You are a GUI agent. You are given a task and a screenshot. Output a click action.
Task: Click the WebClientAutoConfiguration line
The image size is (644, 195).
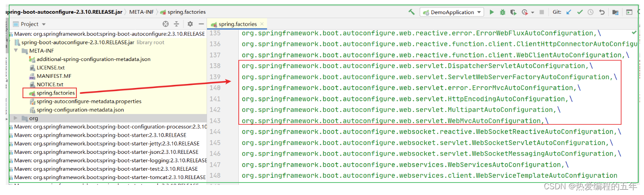pyautogui.click(x=436, y=55)
